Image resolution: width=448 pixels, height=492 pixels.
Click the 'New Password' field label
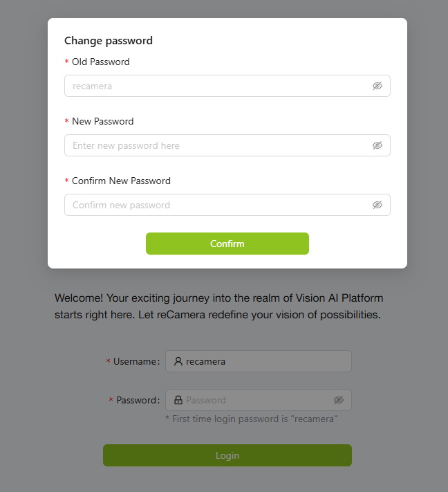[103, 121]
